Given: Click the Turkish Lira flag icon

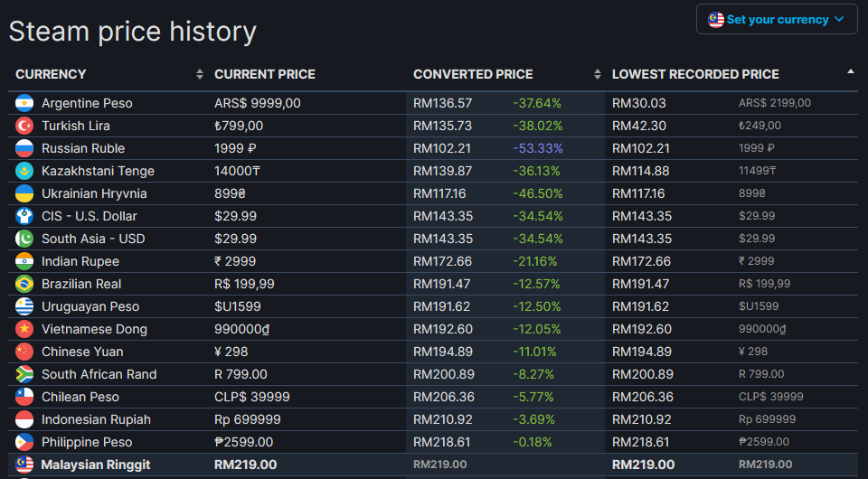Looking at the screenshot, I should 24,126.
